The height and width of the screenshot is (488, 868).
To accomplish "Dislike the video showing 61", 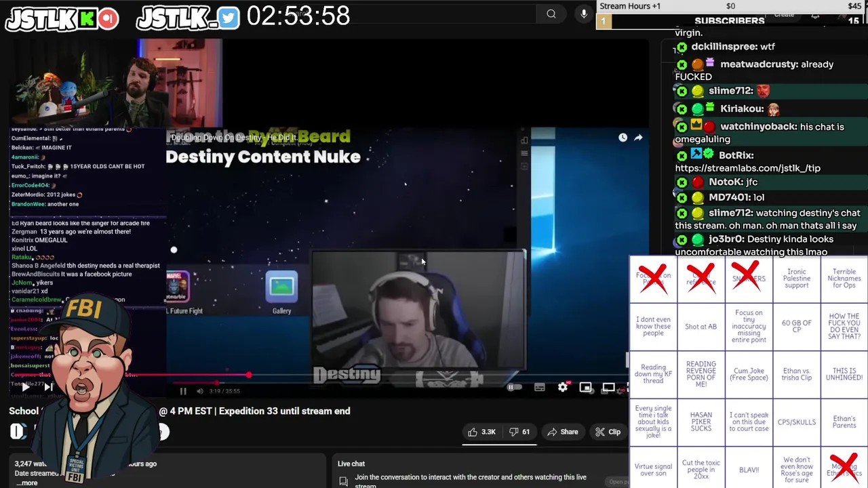I will [519, 432].
